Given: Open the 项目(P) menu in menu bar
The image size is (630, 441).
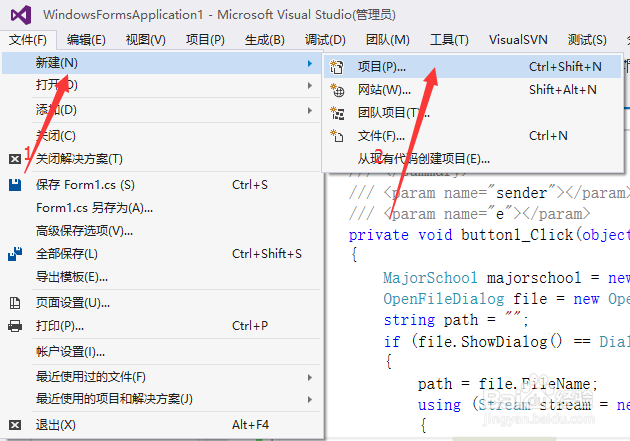Looking at the screenshot, I should 205,40.
